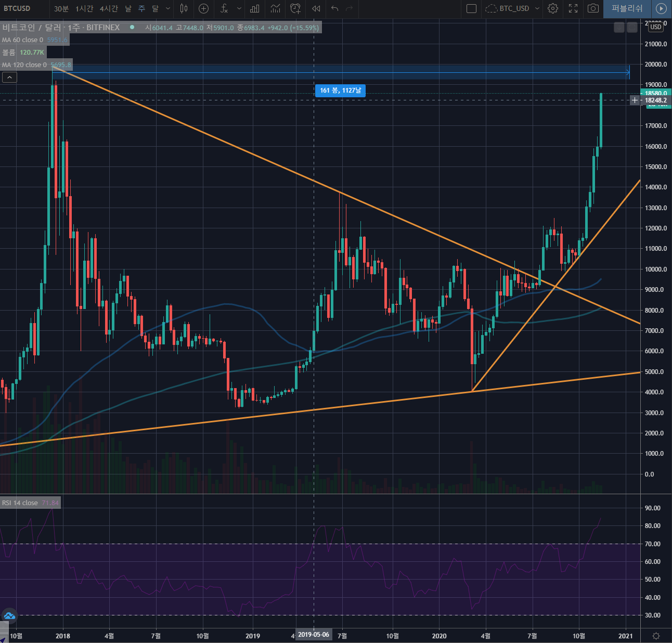Start bar replay with the rewind icon
Image resolution: width=672 pixels, height=643 pixels.
tap(316, 8)
